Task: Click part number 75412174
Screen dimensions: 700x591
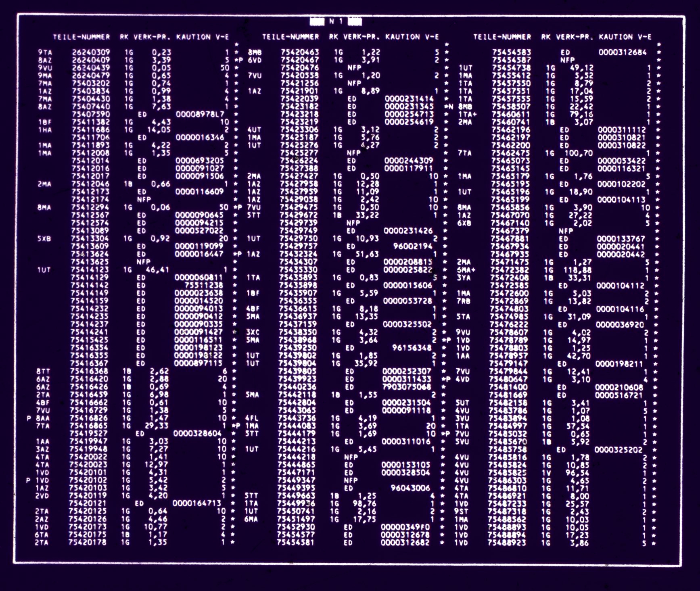Action: click(x=90, y=199)
